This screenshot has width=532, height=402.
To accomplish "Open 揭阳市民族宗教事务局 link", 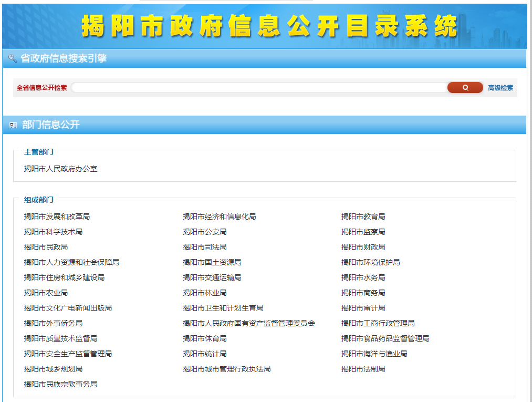I will 61,385.
